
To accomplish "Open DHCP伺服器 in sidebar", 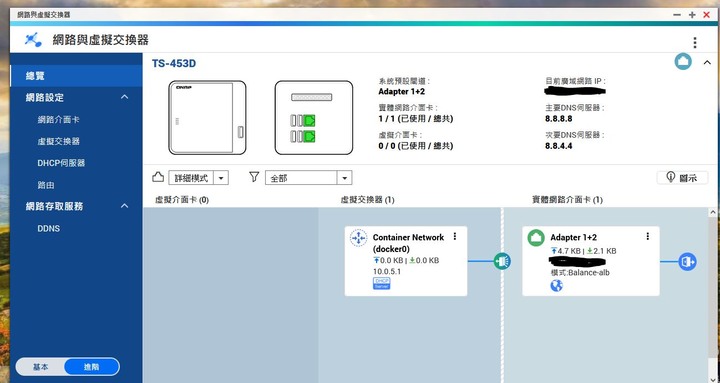I will (x=61, y=163).
